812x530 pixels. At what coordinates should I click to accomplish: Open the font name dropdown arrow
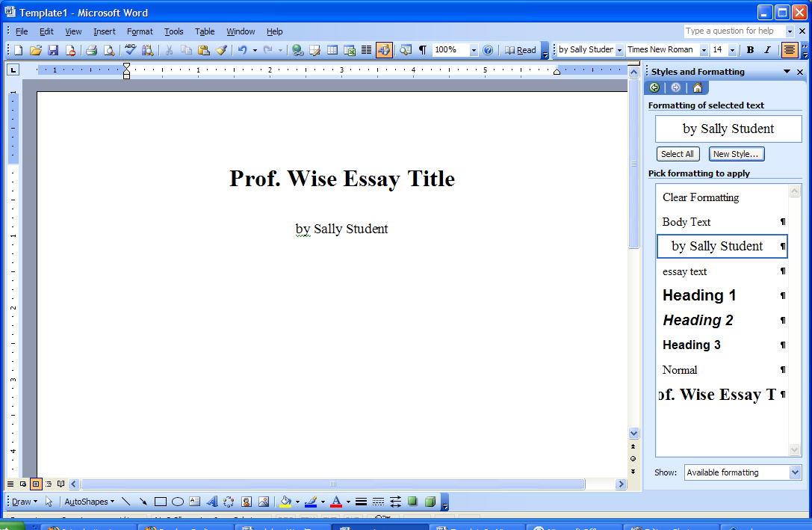[704, 50]
